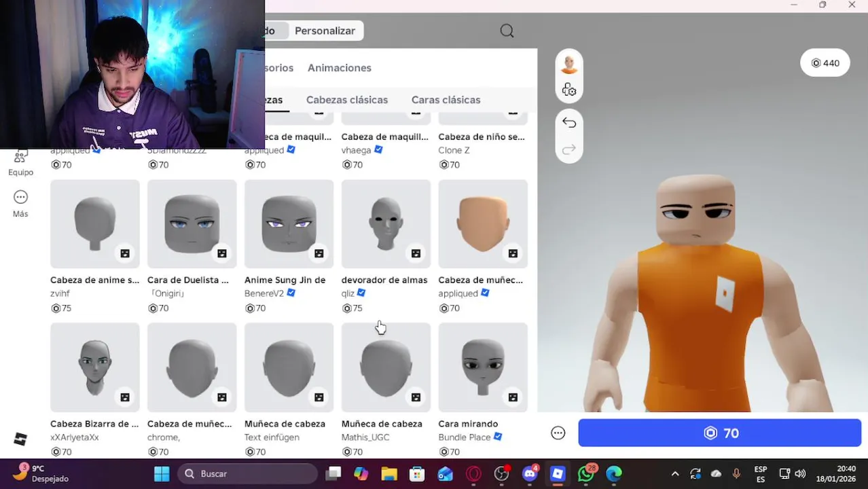Open the weather widget showing 9°C Despejado
The image size is (868, 489).
click(x=41, y=473)
